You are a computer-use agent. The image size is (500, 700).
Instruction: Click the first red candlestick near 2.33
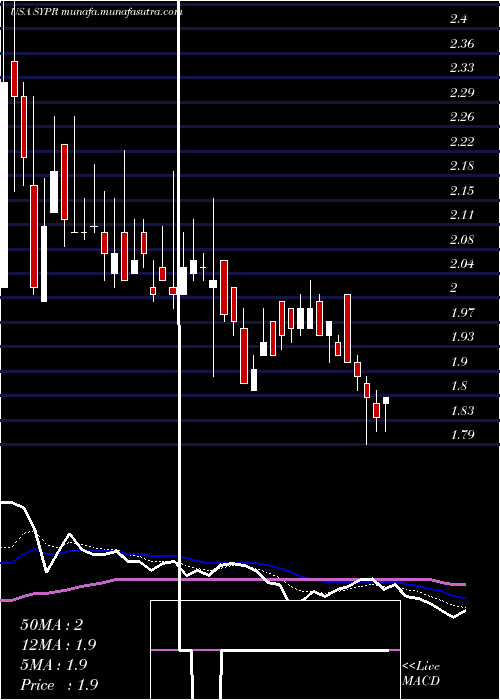pyautogui.click(x=14, y=79)
